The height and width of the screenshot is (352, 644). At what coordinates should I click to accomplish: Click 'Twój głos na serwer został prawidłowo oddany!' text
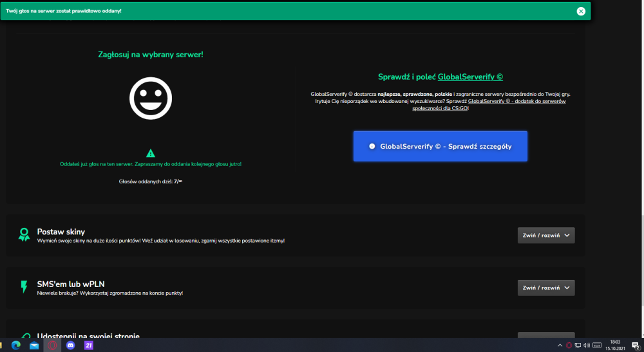(x=64, y=11)
